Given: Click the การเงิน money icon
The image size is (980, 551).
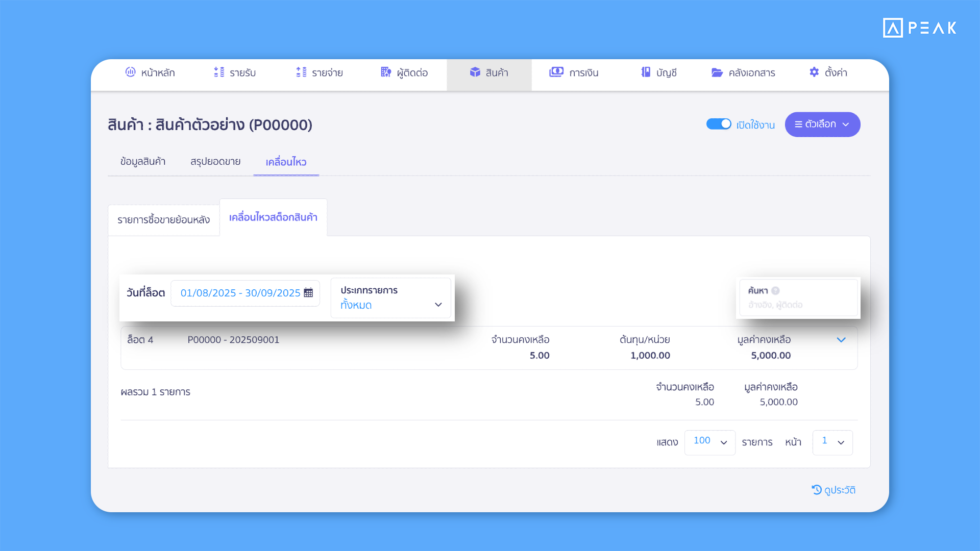Looking at the screenshot, I should [x=556, y=72].
